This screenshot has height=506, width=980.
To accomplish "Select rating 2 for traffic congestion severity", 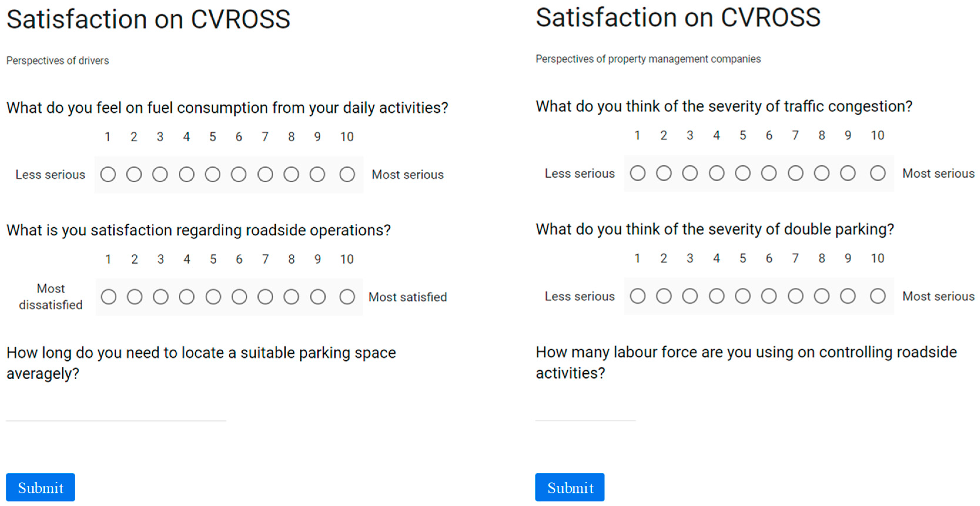I will (664, 173).
